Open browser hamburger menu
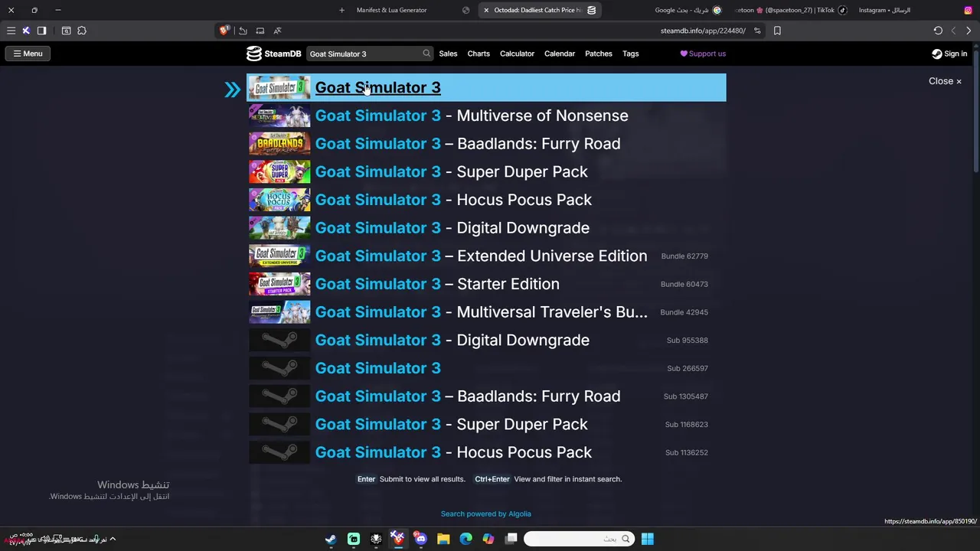Image resolution: width=980 pixels, height=551 pixels. [x=11, y=31]
